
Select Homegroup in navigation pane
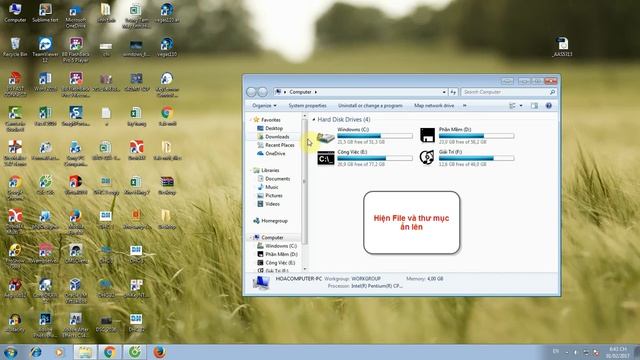point(270,221)
